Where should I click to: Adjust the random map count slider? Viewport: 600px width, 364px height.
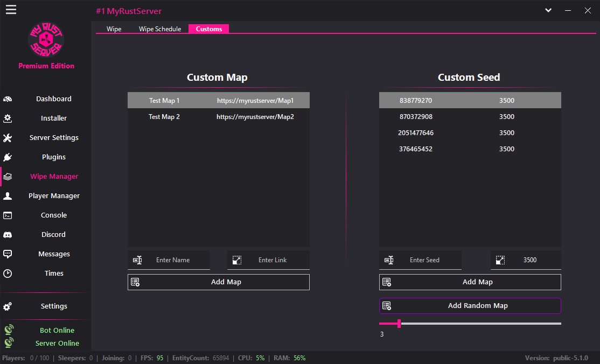(399, 324)
